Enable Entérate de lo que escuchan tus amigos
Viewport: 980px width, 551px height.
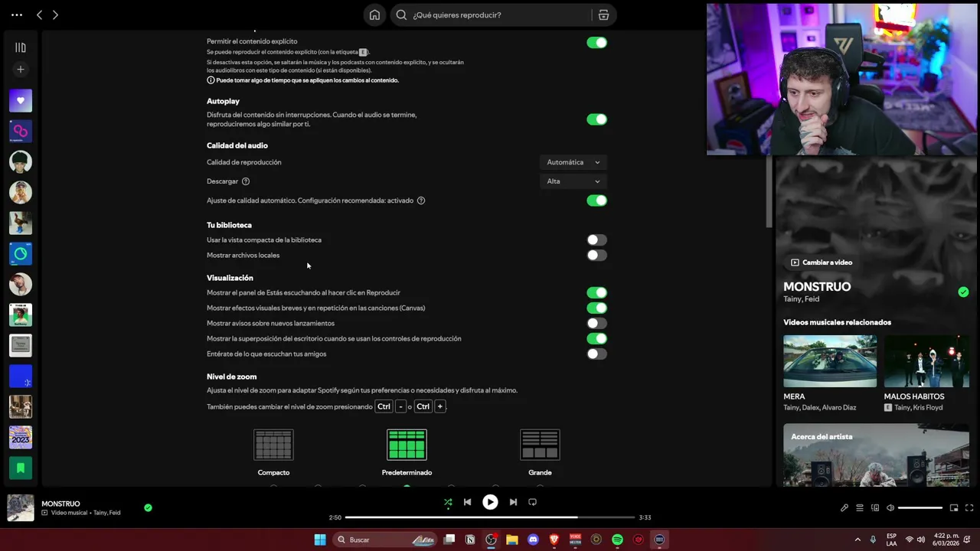[596, 354]
